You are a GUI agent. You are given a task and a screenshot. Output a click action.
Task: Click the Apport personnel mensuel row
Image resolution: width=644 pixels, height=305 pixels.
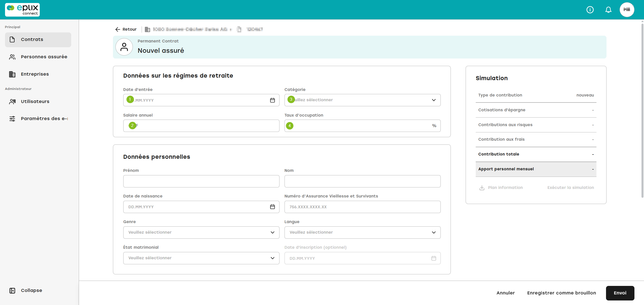pyautogui.click(x=536, y=169)
